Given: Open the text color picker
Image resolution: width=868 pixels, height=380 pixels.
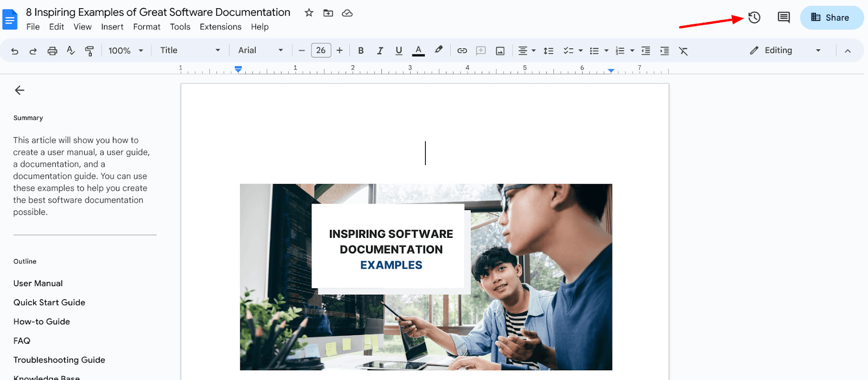Looking at the screenshot, I should coord(418,50).
